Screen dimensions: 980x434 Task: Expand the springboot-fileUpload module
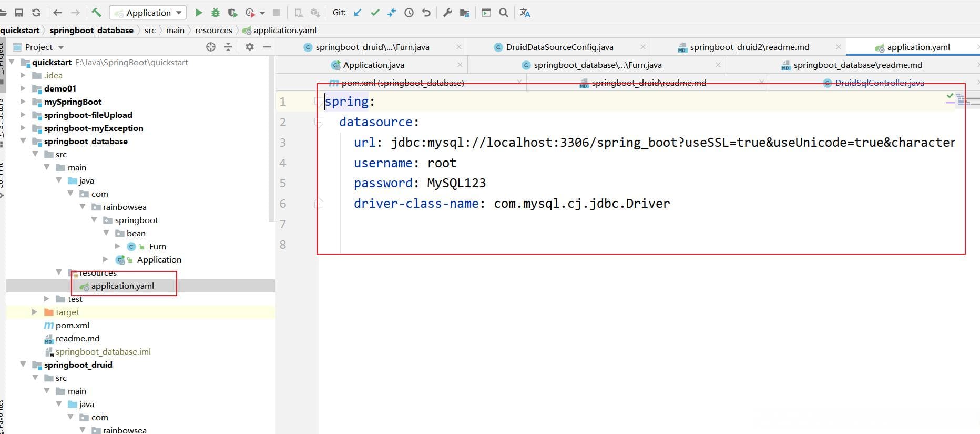(23, 115)
